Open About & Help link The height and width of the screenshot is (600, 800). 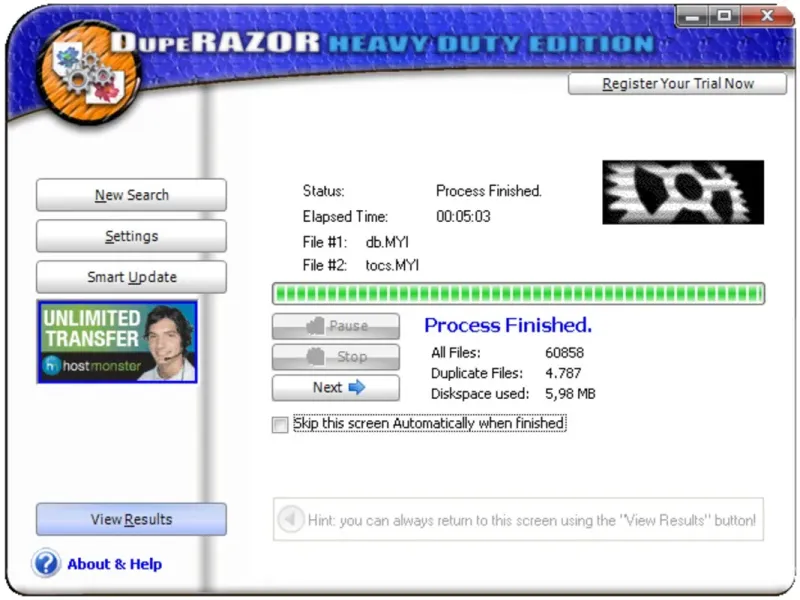pos(115,564)
